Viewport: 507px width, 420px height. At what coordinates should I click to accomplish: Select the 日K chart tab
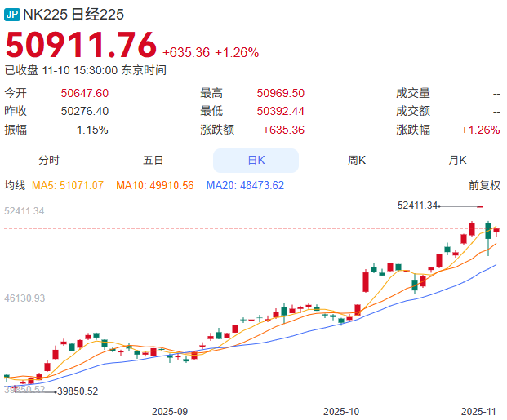tap(256, 161)
